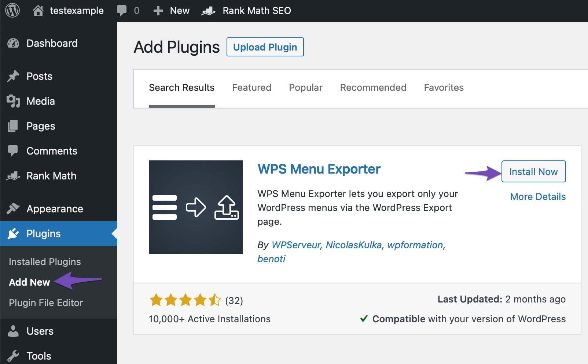Click the Media icon in sidebar
Viewport: 588px width, 364px height.
13,101
